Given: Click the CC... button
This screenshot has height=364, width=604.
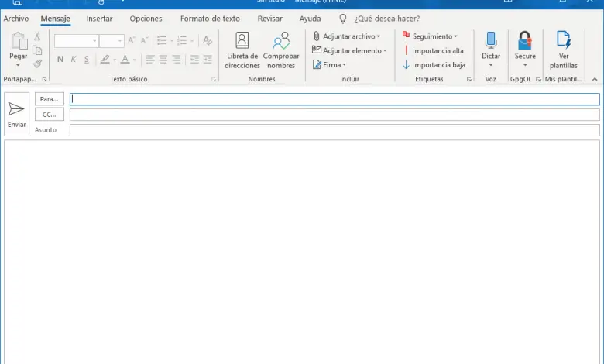Looking at the screenshot, I should 50,115.
